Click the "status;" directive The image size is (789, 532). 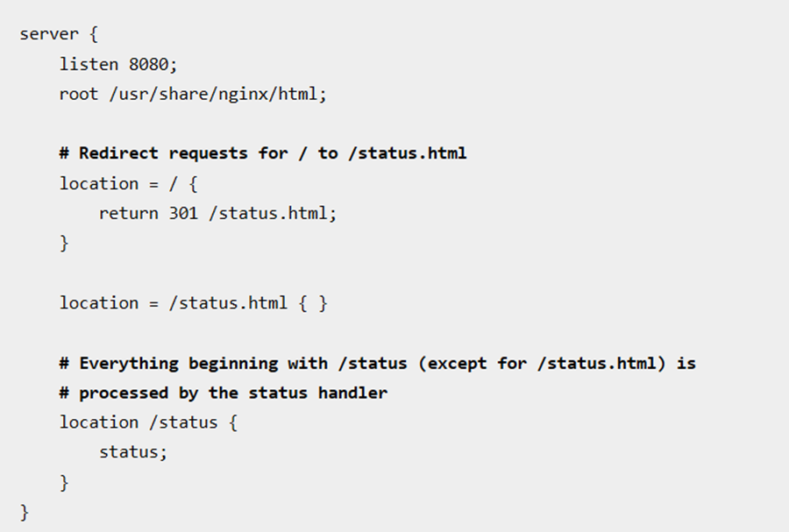(132, 452)
